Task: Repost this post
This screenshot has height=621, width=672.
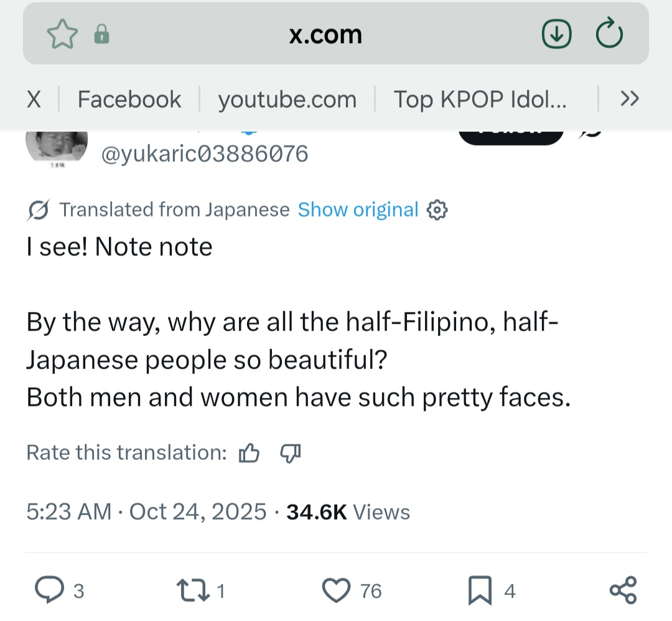Action: (192, 590)
